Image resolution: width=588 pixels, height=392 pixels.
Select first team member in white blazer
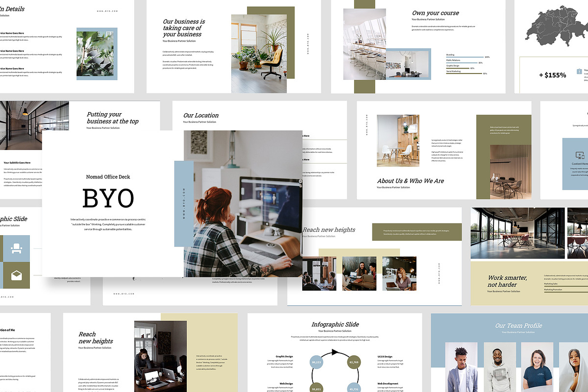(x=461, y=367)
